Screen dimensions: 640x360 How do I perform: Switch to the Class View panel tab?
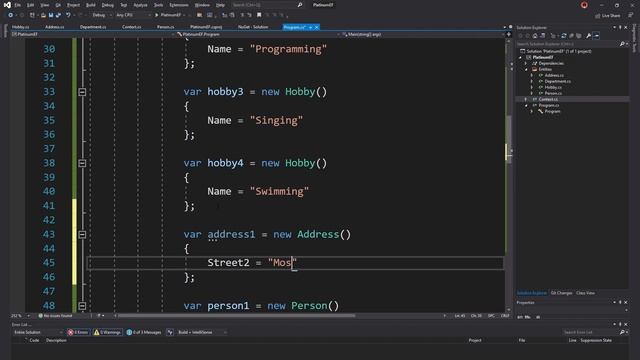pos(585,293)
